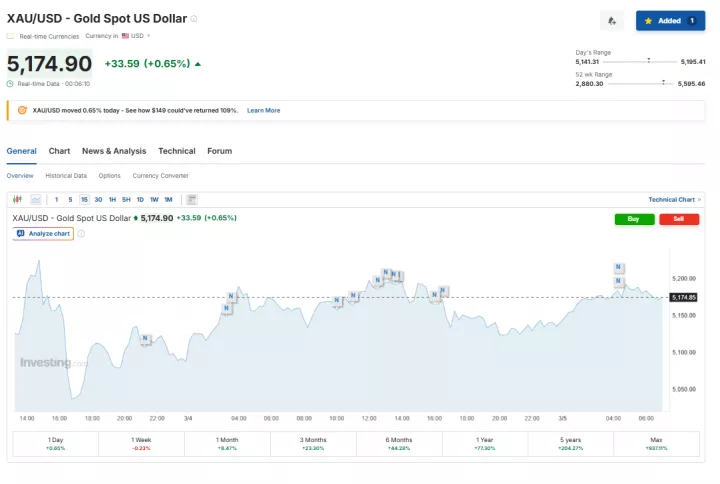Click the green Buy button
The height and width of the screenshot is (484, 720).
click(x=634, y=219)
